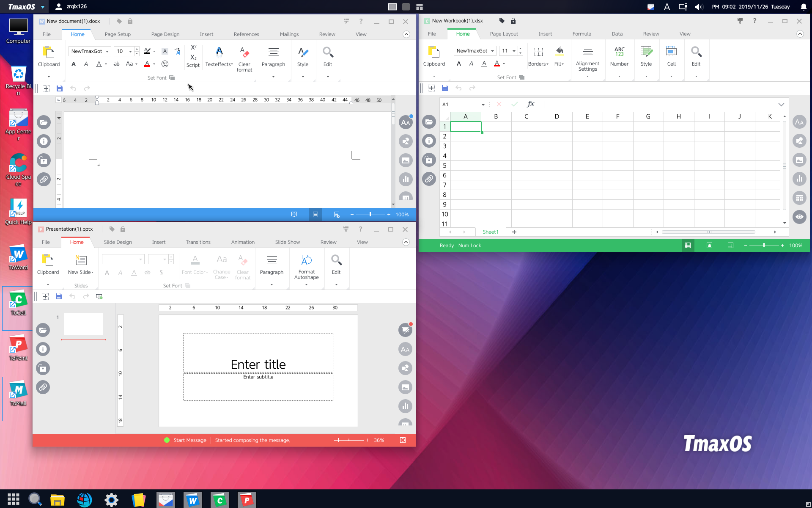
Task: Toggle eye view icon in the workbook sidebar
Action: coord(799,217)
